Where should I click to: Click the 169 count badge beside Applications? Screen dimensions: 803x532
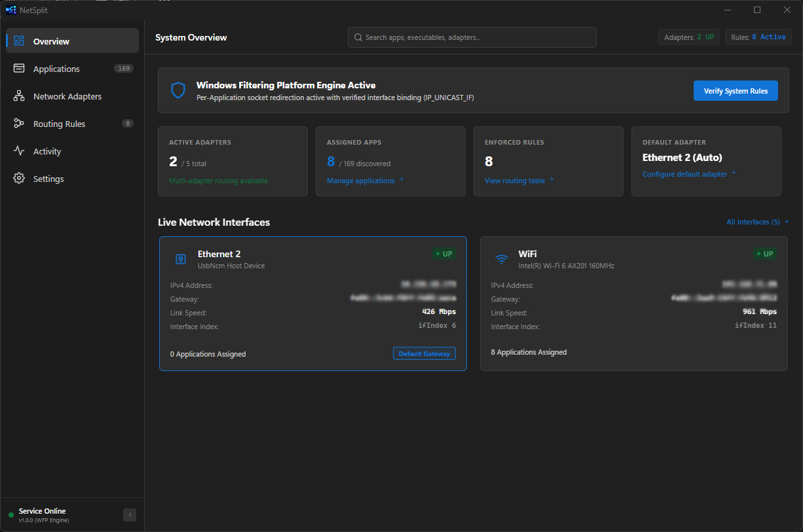[123, 69]
